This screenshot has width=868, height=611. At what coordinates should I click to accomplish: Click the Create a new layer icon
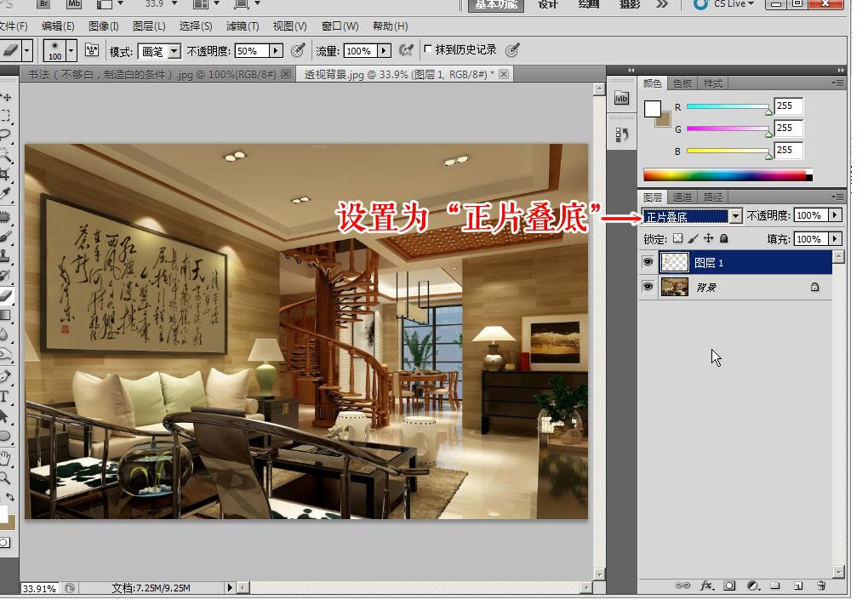tap(799, 587)
